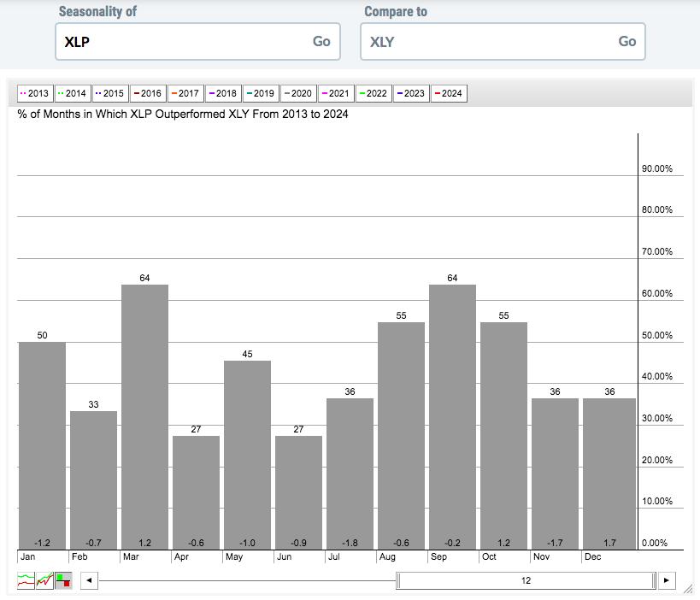Viewport: 700px width, 600px height.
Task: Select the histogram bar chart mode icon
Action: coord(63,580)
